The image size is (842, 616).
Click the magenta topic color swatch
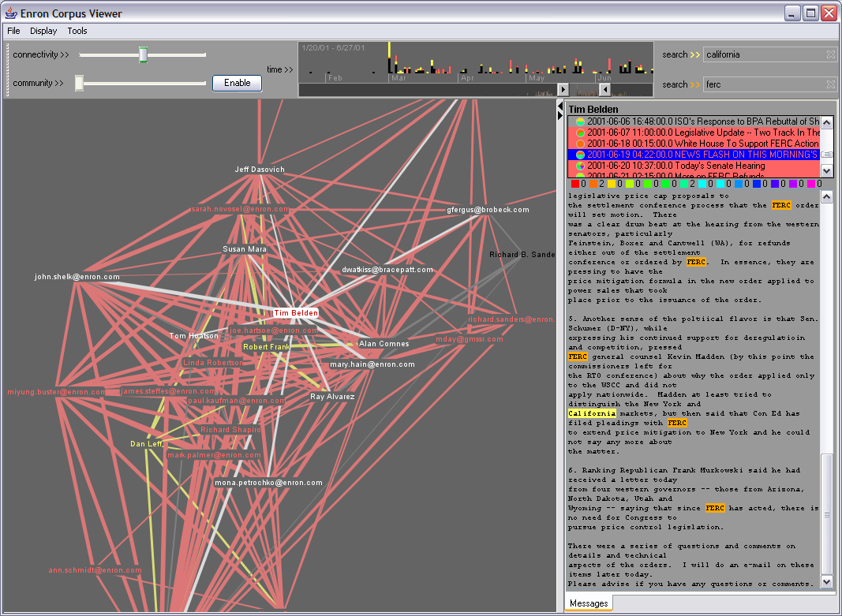pos(811,184)
